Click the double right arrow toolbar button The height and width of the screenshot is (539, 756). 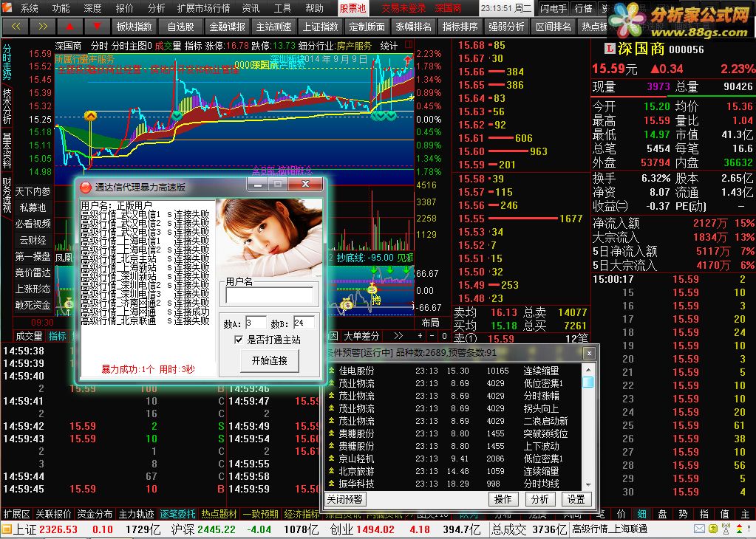tap(42, 27)
